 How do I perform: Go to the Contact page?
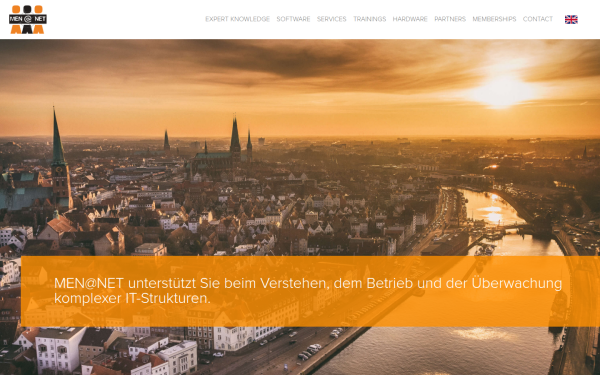pyautogui.click(x=538, y=19)
